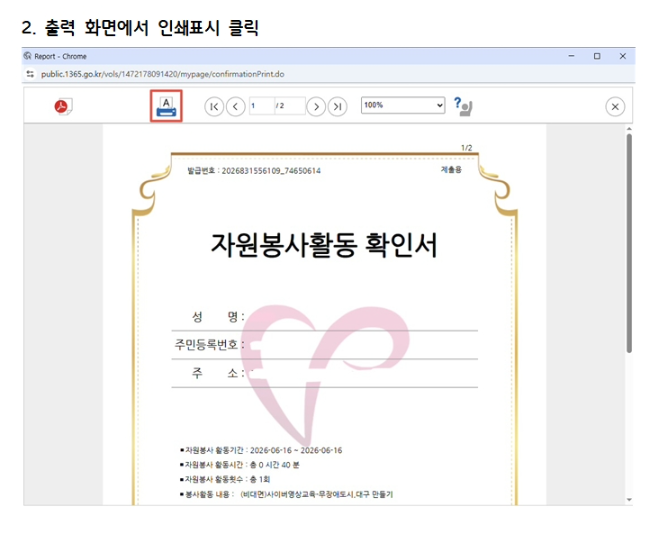Click the URL in the address bar
Image resolution: width=669 pixels, height=542 pixels.
pyautogui.click(x=163, y=74)
